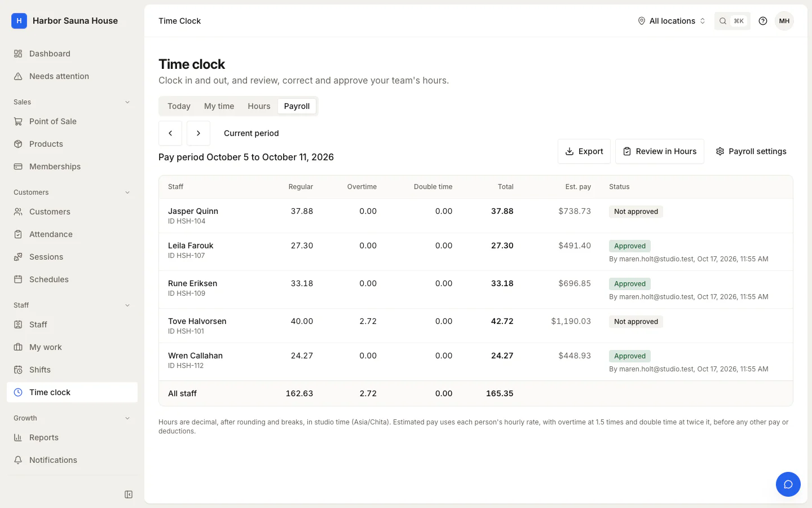Switch to the Today tab

click(179, 106)
